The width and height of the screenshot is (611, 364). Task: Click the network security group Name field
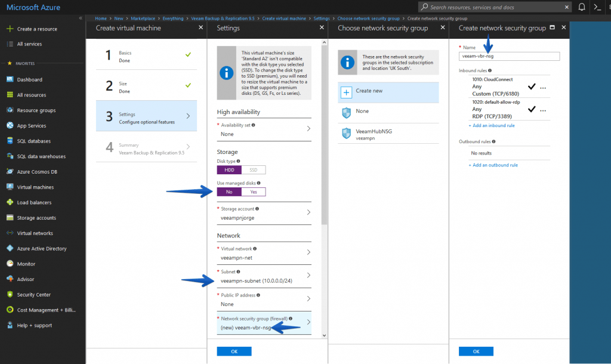click(510, 56)
